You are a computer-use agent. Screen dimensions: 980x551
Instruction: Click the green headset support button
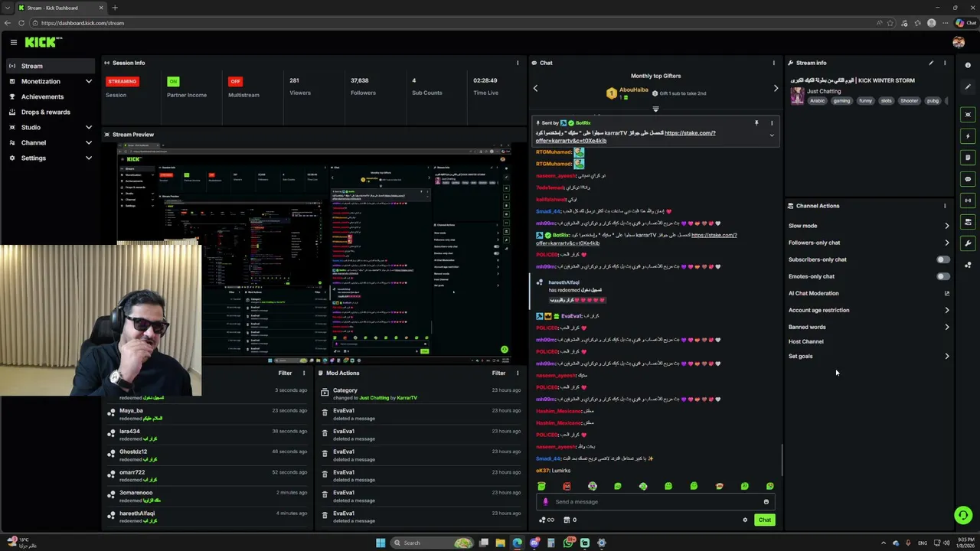(963, 515)
